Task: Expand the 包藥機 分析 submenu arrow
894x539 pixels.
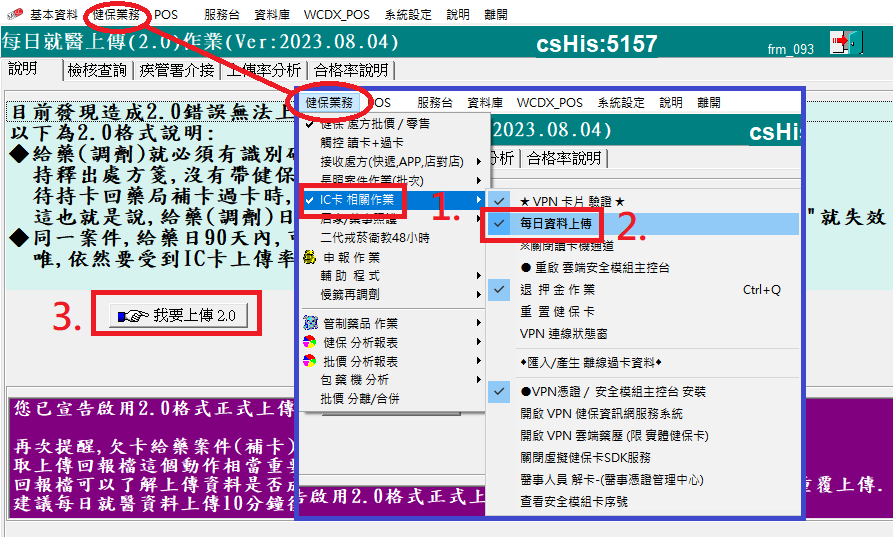Action: point(479,380)
